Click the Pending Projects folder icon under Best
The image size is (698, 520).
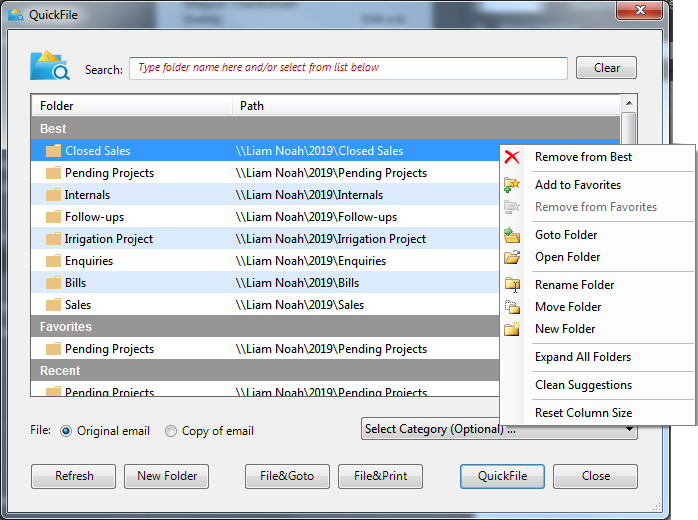53,173
